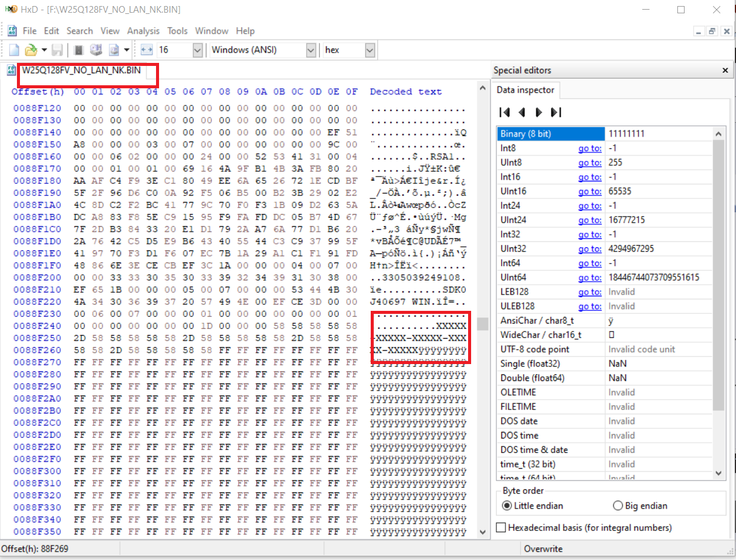Image resolution: width=736 pixels, height=560 pixels.
Task: Close the Special editors panel
Action: 725,70
